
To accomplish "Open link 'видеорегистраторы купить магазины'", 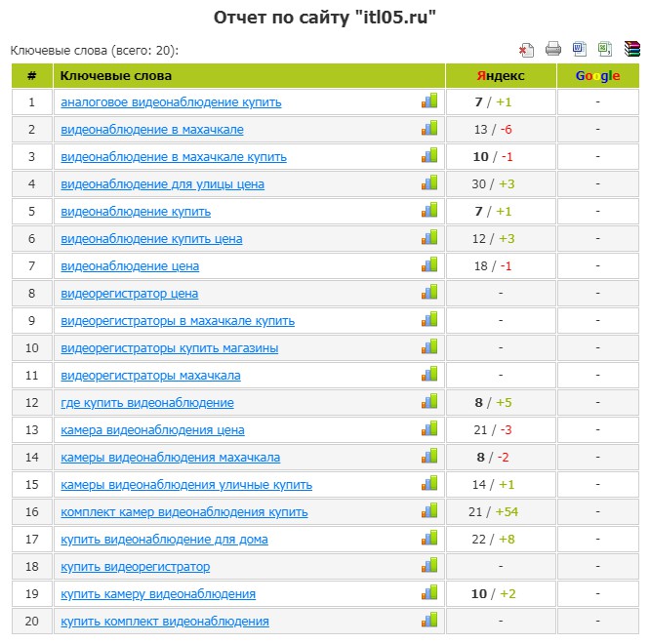I will tap(169, 348).
